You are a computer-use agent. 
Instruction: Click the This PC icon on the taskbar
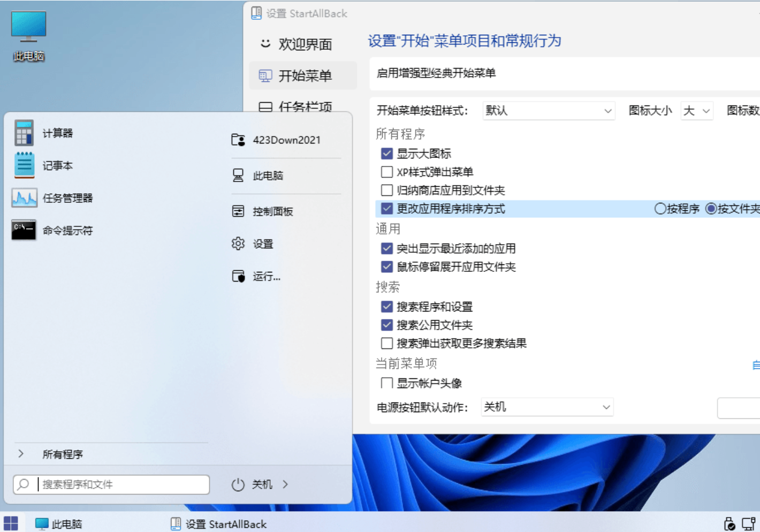42,524
